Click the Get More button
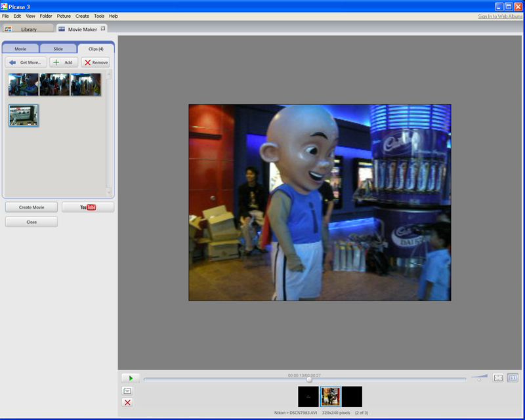Image resolution: width=525 pixels, height=420 pixels. click(26, 62)
